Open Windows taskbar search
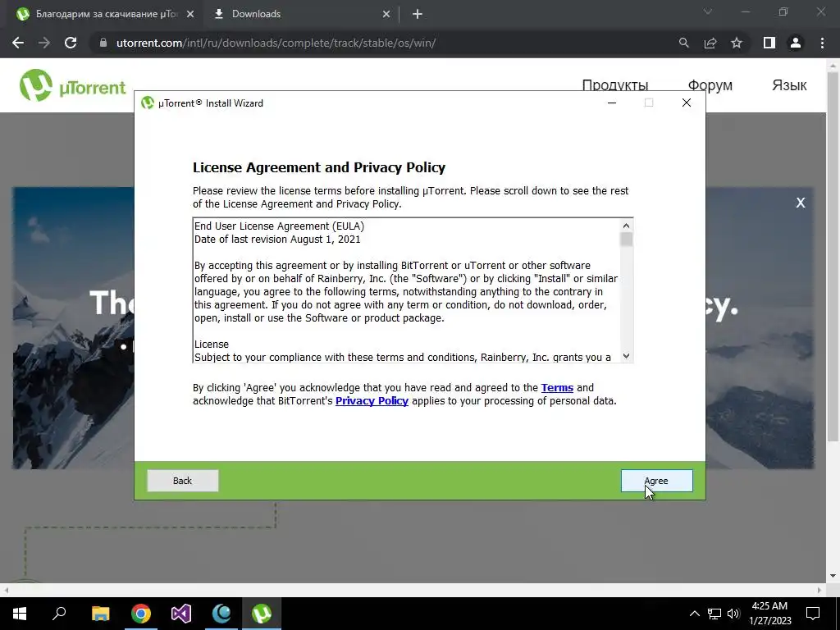The width and height of the screenshot is (840, 630). 59,614
